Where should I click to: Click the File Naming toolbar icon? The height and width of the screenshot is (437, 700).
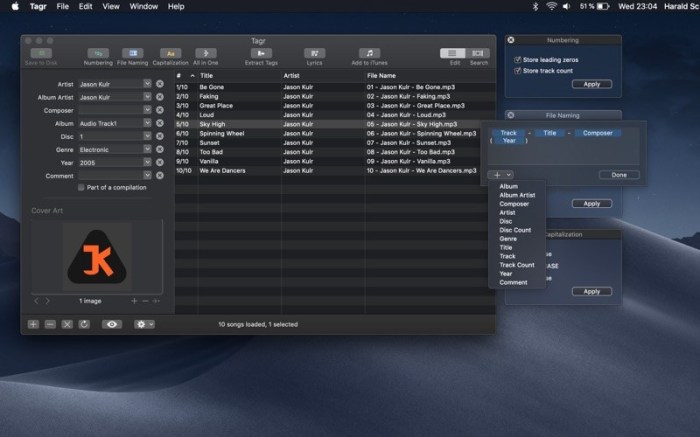click(x=132, y=55)
